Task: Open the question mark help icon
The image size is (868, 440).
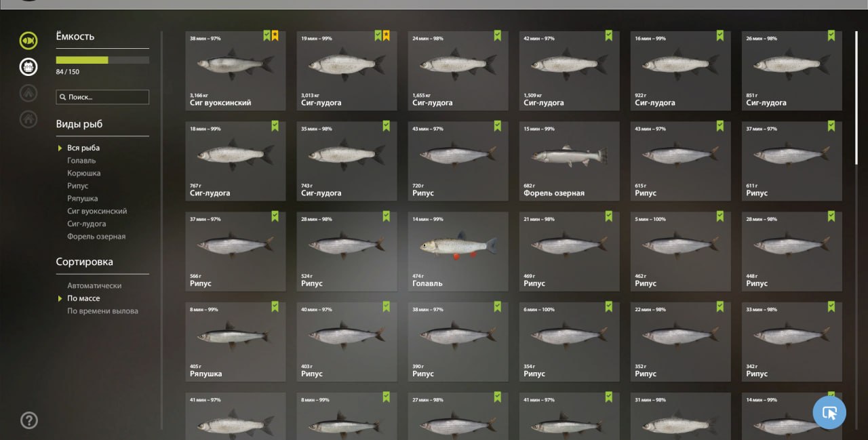Action: [29, 420]
